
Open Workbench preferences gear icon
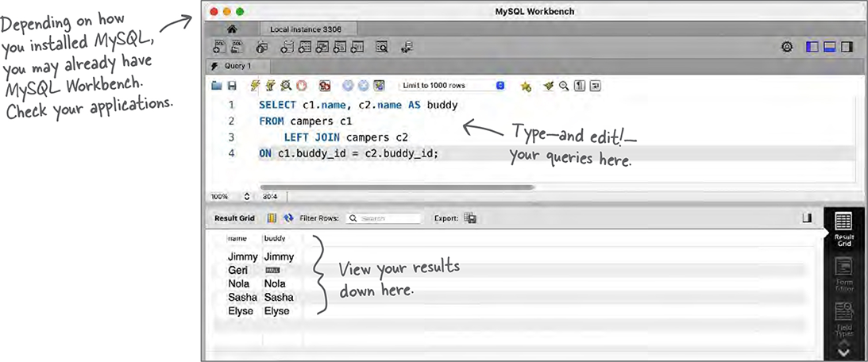[787, 48]
